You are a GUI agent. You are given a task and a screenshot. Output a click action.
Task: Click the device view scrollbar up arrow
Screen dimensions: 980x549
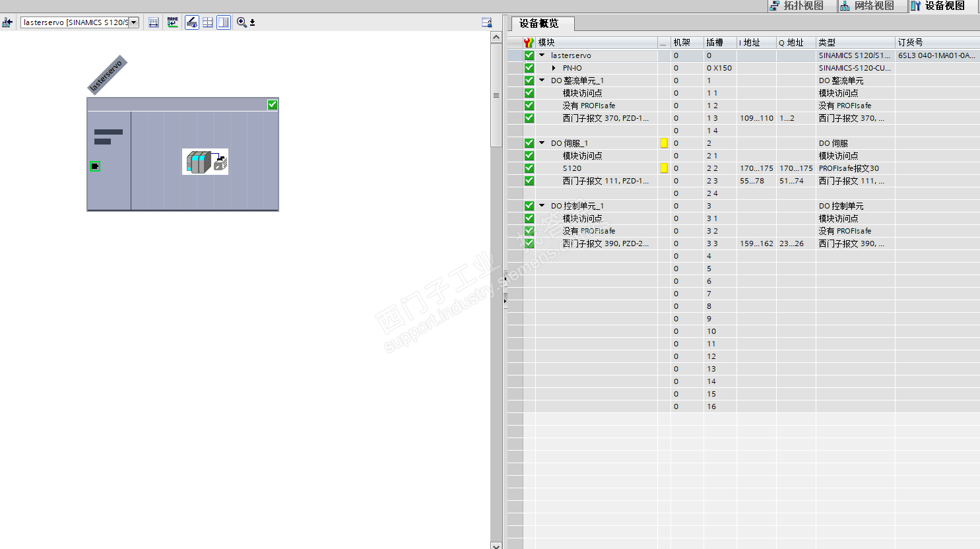click(496, 37)
